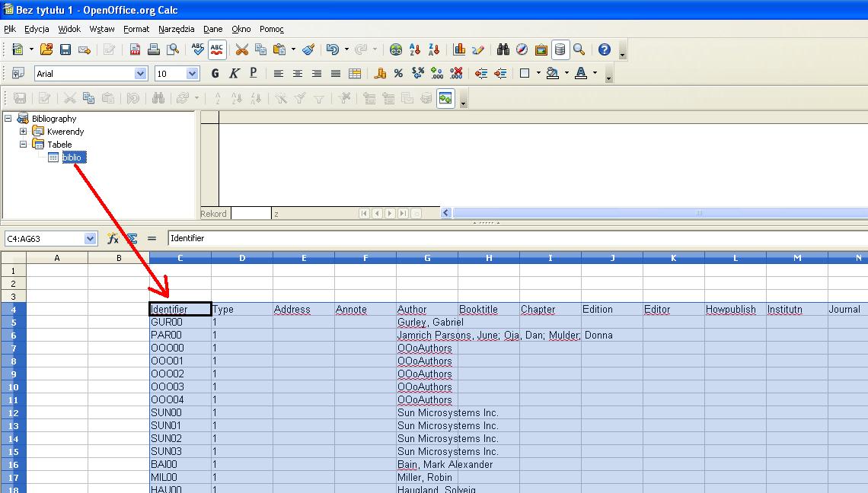Expand the Kwerendy folder
The width and height of the screenshot is (868, 493).
tap(24, 132)
